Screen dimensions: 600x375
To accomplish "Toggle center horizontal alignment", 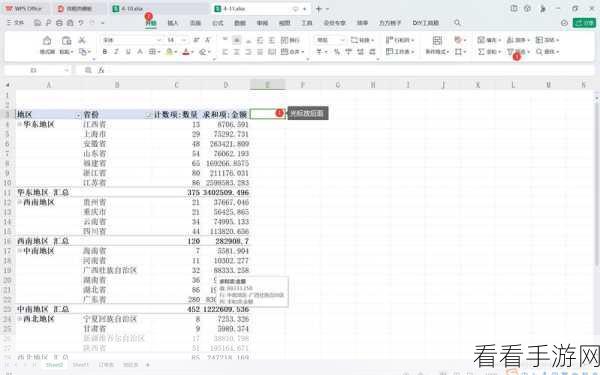I will click(x=237, y=52).
